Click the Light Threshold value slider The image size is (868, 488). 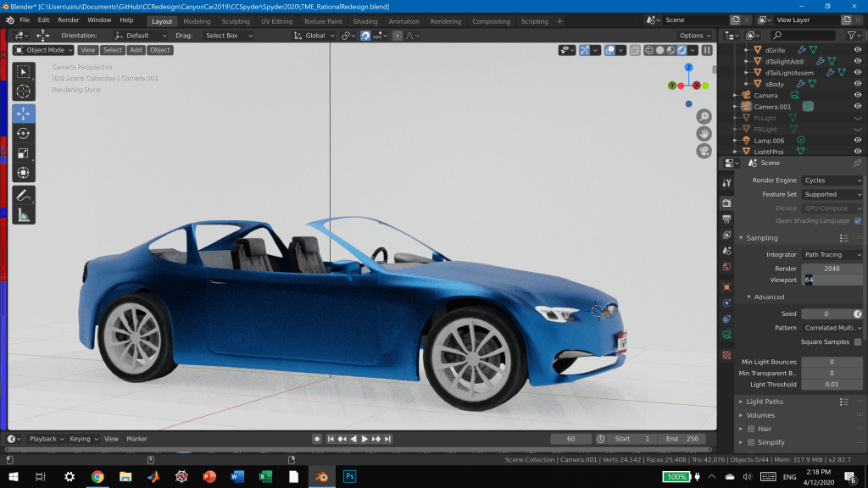click(832, 385)
